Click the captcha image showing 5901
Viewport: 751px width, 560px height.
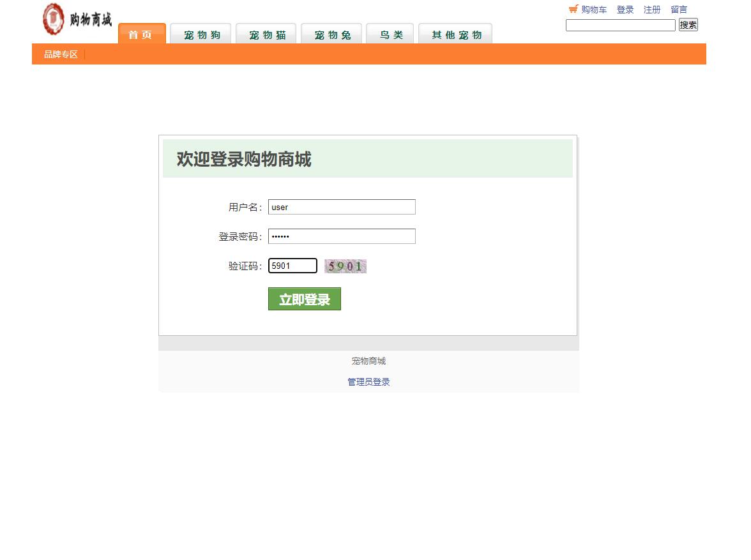click(x=345, y=265)
